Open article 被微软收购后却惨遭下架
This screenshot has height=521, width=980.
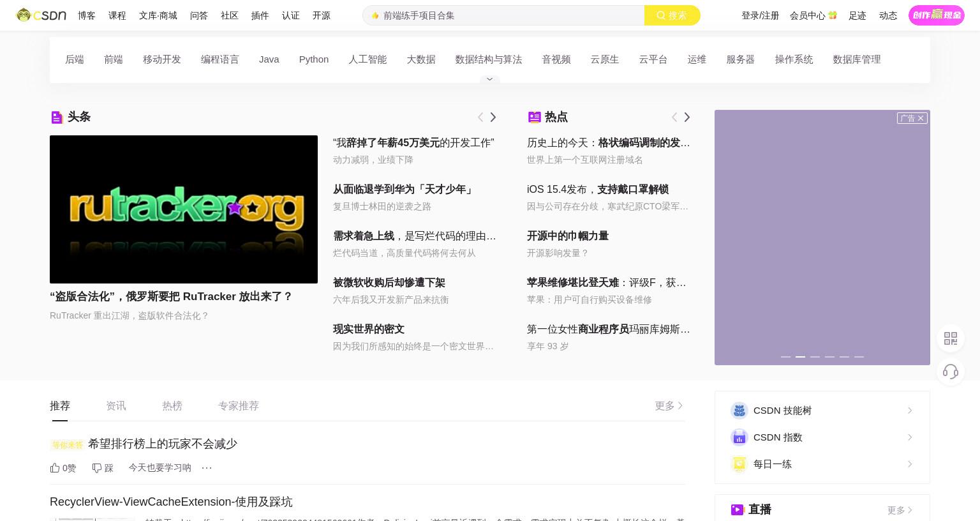click(x=389, y=282)
